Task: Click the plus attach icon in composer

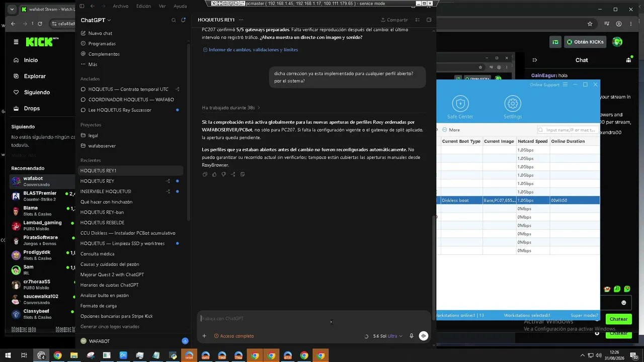Action: (x=204, y=336)
